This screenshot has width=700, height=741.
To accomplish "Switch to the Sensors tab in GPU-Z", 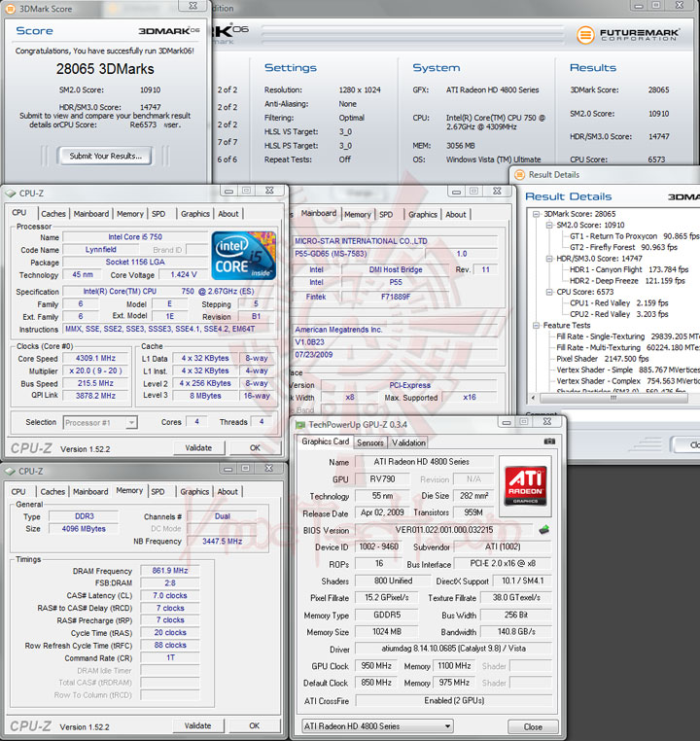I will (x=369, y=442).
